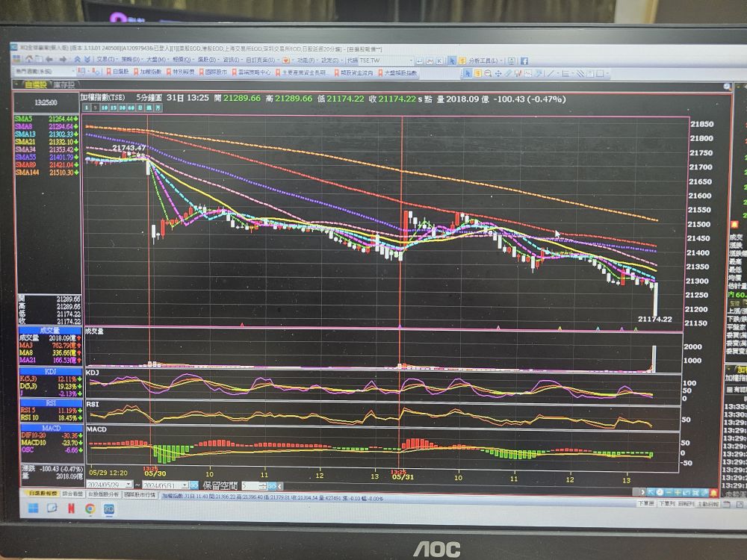747x560 pixels.
Task: Switch to 1-minute chart period
Action: [87, 108]
